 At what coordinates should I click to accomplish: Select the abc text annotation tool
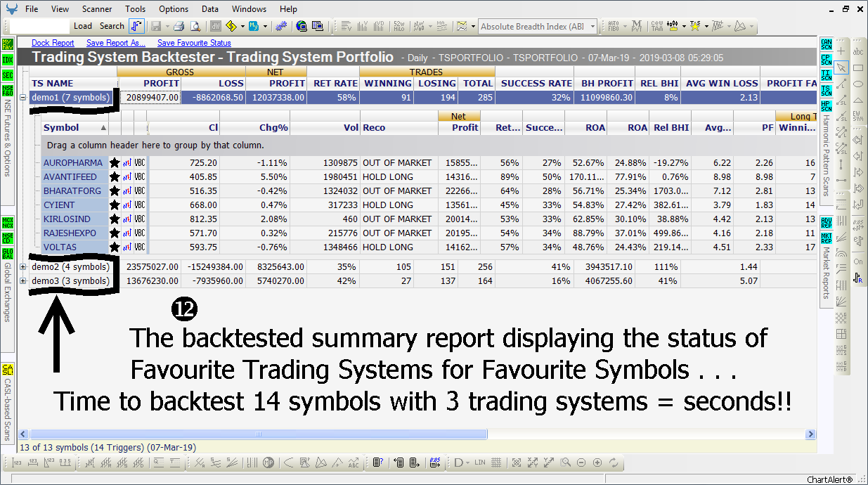[x=858, y=51]
